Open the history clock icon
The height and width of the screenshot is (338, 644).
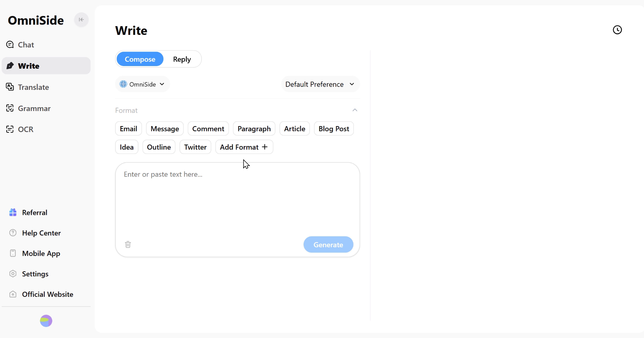617,30
